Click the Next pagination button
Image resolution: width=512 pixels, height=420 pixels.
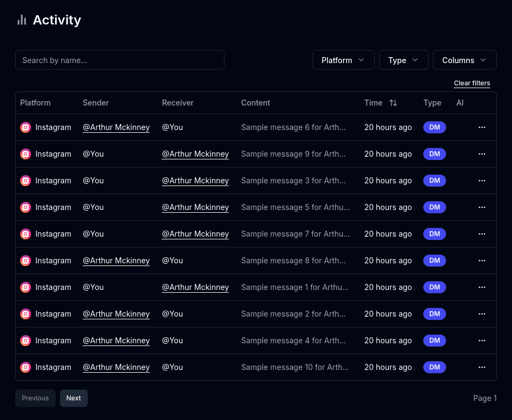click(x=74, y=398)
